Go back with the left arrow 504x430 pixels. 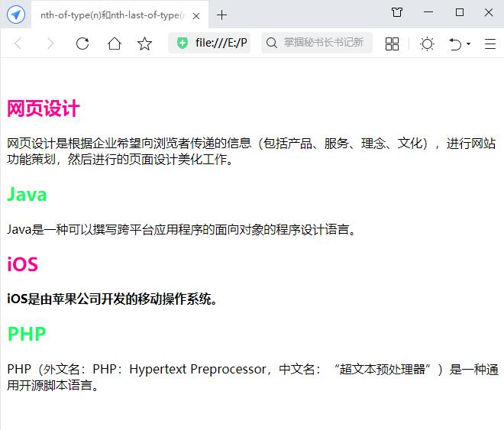point(18,43)
